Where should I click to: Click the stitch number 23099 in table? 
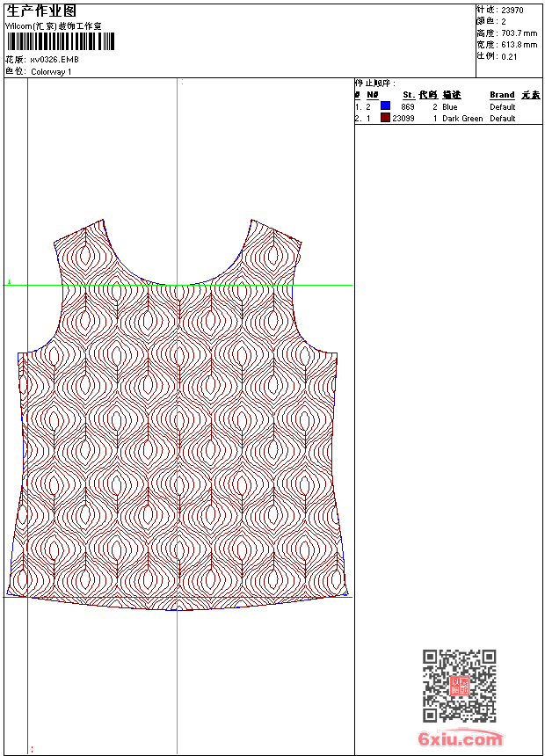pyautogui.click(x=403, y=118)
